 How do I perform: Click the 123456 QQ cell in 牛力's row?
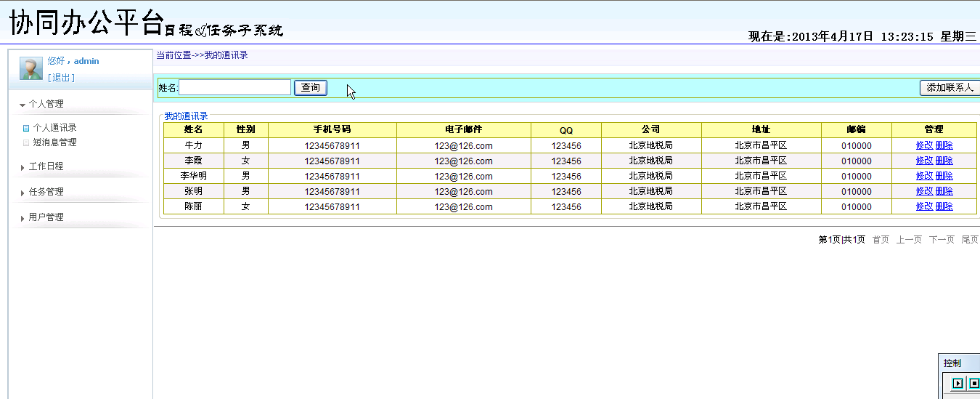(566, 145)
